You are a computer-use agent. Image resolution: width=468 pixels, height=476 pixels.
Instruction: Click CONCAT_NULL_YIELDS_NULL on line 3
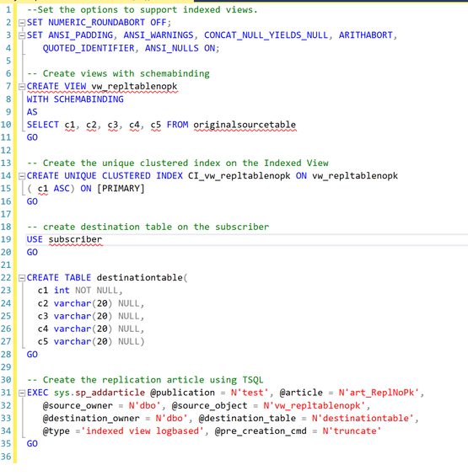[x=266, y=35]
